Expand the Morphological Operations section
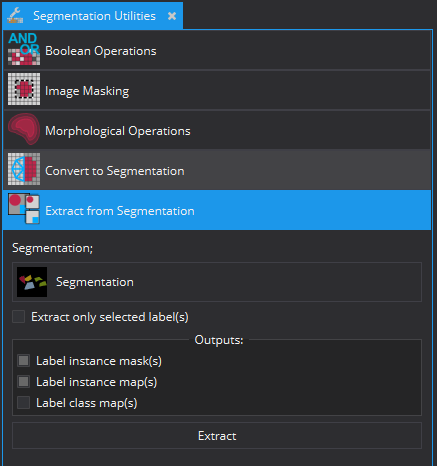437x466 pixels. point(217,130)
